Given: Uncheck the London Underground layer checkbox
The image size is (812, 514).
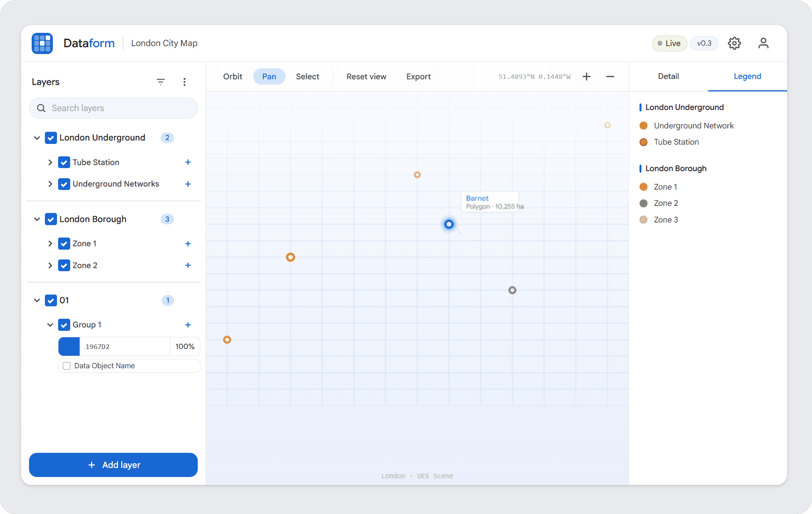Looking at the screenshot, I should [x=51, y=138].
